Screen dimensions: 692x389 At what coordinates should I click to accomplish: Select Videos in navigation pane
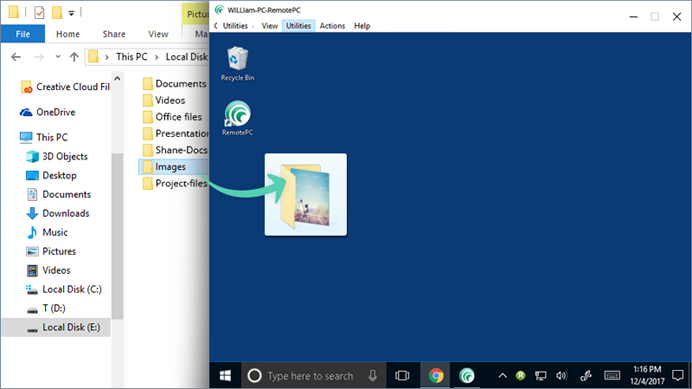[x=48, y=270]
